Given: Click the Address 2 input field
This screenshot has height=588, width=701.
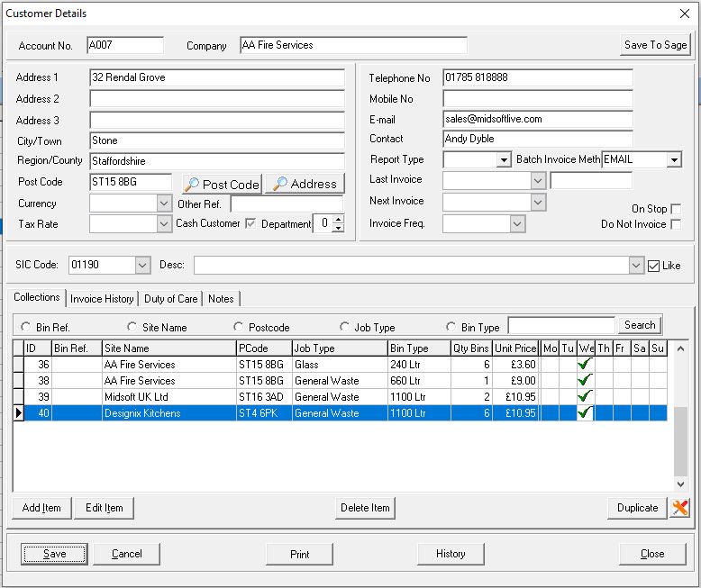Looking at the screenshot, I should (217, 99).
